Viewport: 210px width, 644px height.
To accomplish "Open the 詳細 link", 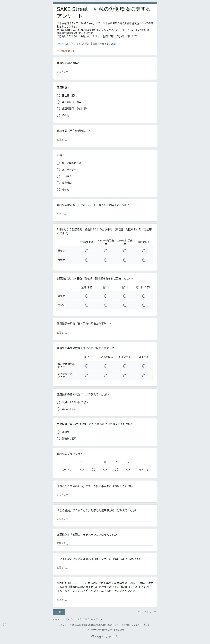I will (113, 43).
